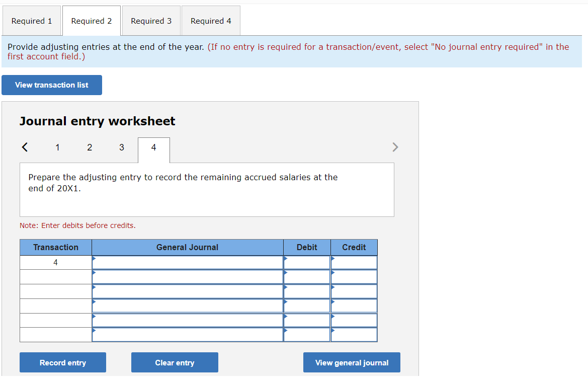Open the first row Debit cell dropdown
Viewport: 588px width, 383px height.
(x=285, y=262)
